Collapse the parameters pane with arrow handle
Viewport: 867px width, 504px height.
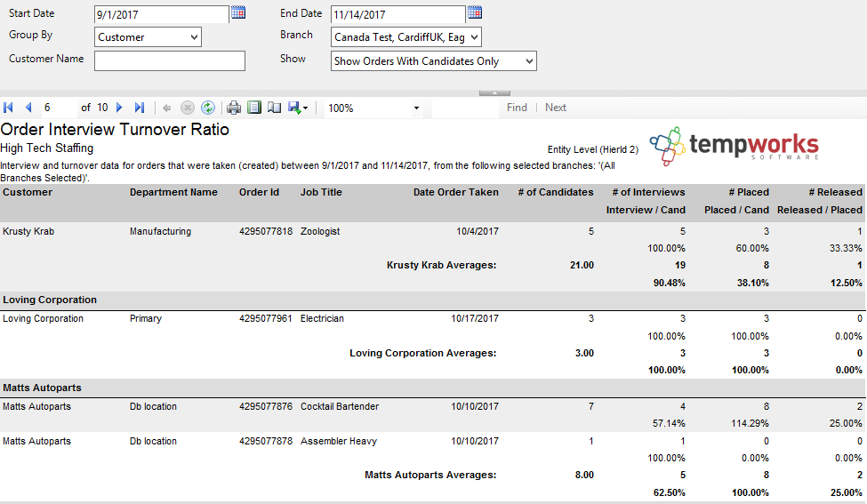(x=494, y=92)
